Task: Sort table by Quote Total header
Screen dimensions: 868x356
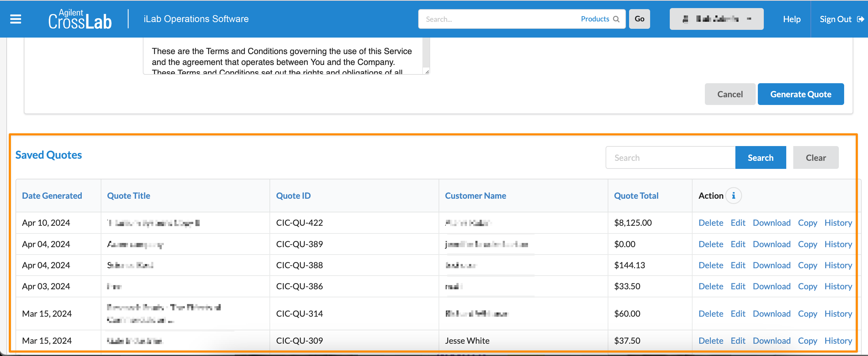Action: tap(636, 196)
